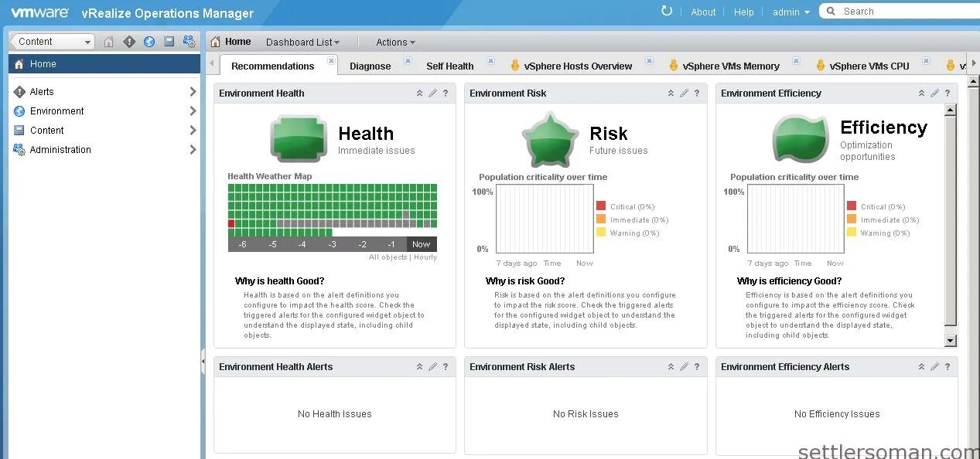
Task: Collapse the Environment Health widget
Action: point(419,93)
